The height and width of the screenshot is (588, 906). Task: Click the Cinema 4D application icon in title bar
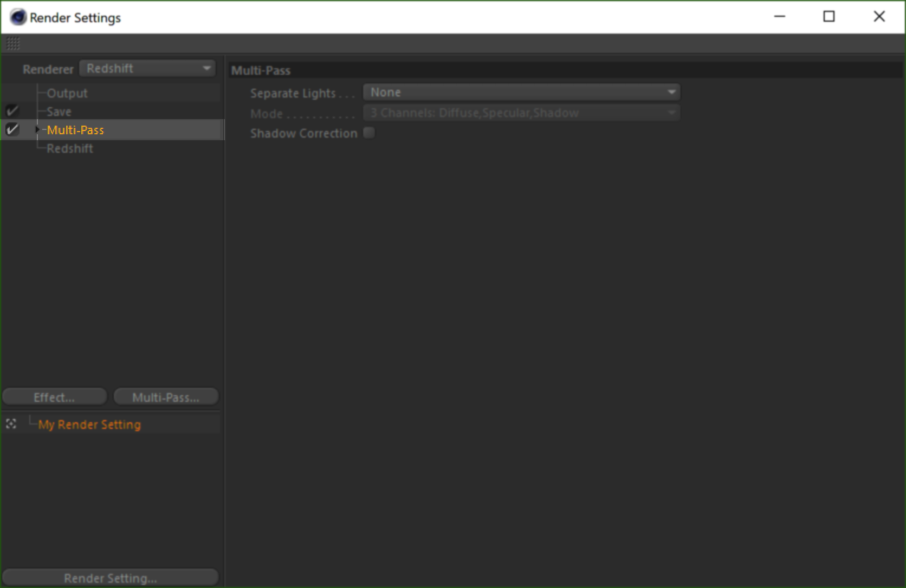pyautogui.click(x=18, y=17)
